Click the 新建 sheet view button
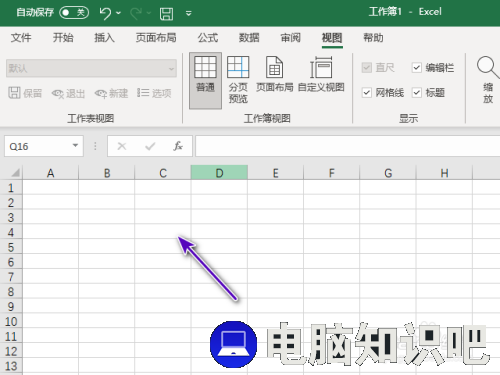Image resolution: width=500 pixels, height=375 pixels. (x=111, y=93)
